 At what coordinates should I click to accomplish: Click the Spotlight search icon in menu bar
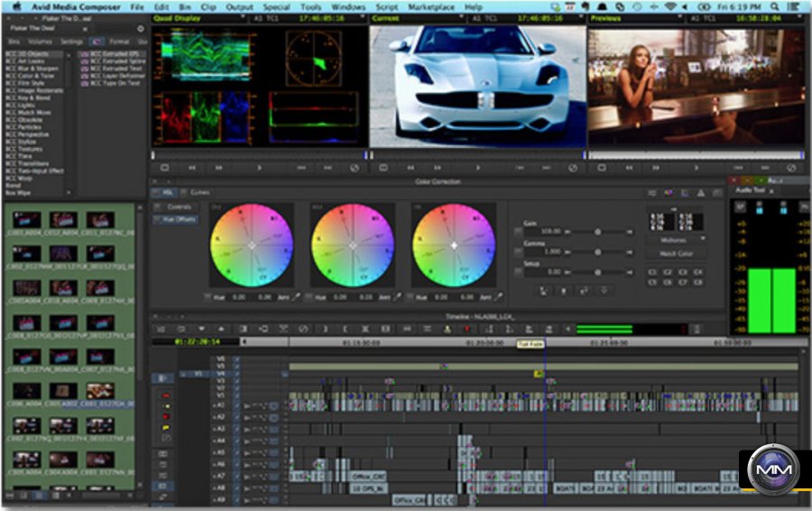(x=775, y=6)
